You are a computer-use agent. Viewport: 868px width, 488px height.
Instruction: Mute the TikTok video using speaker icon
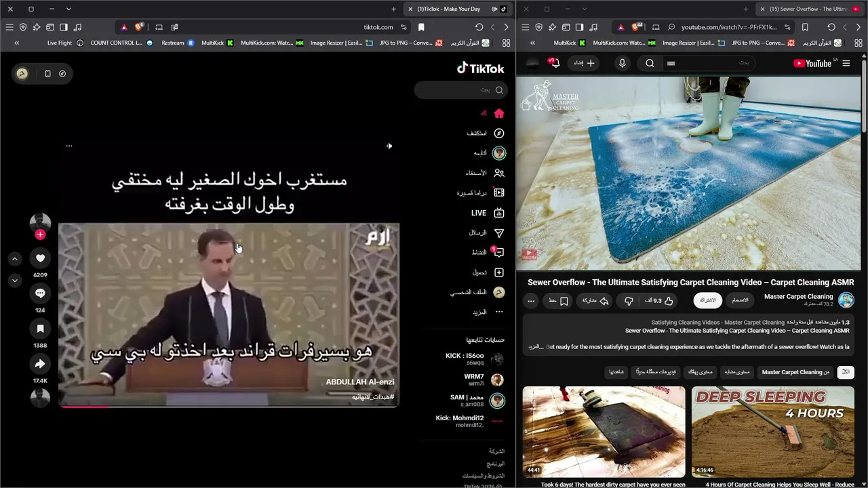pos(389,146)
